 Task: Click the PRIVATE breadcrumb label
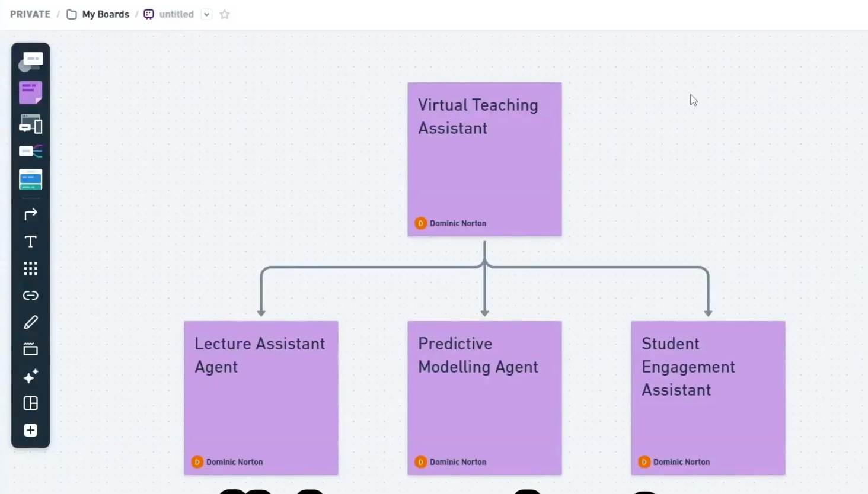tap(30, 14)
